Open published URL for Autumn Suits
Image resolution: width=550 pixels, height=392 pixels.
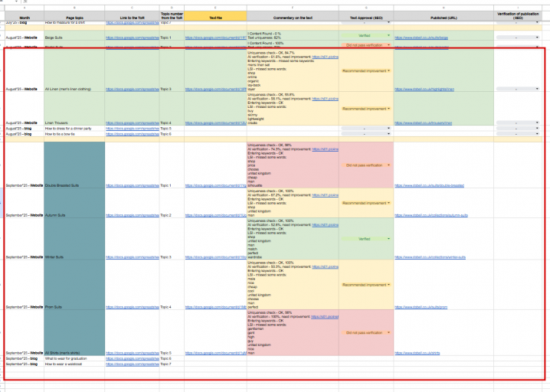[x=431, y=215]
